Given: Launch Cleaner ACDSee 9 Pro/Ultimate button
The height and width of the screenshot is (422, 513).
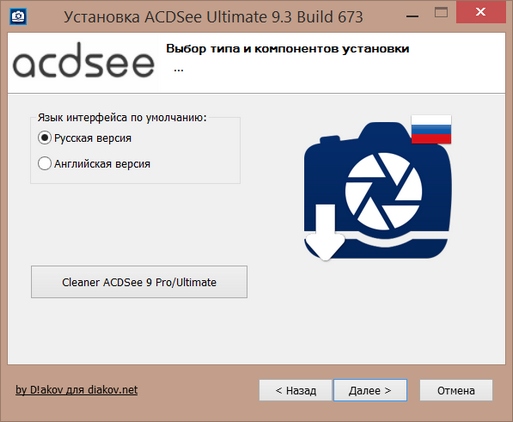Looking at the screenshot, I should (139, 282).
